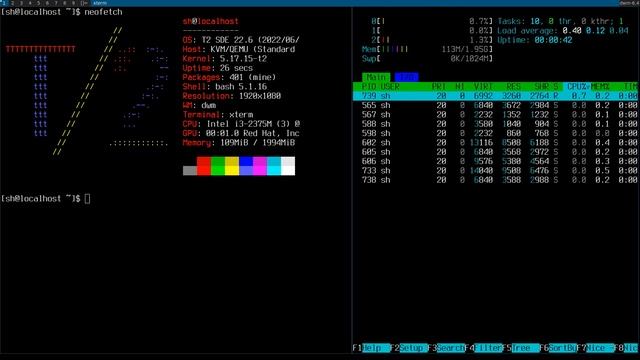The width and height of the screenshot is (640, 360).
Task: Click the Kernel line 5.17.15-t2
Action: pos(224,59)
